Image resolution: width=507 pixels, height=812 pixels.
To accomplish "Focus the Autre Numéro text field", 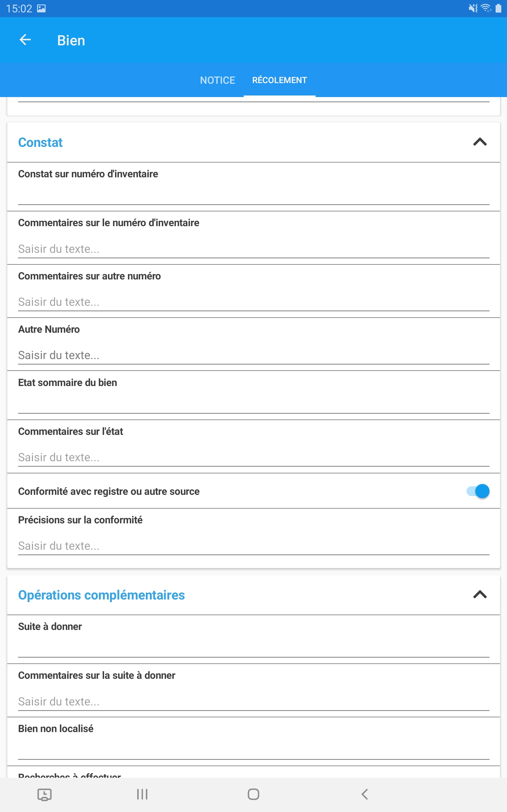I will click(x=253, y=355).
